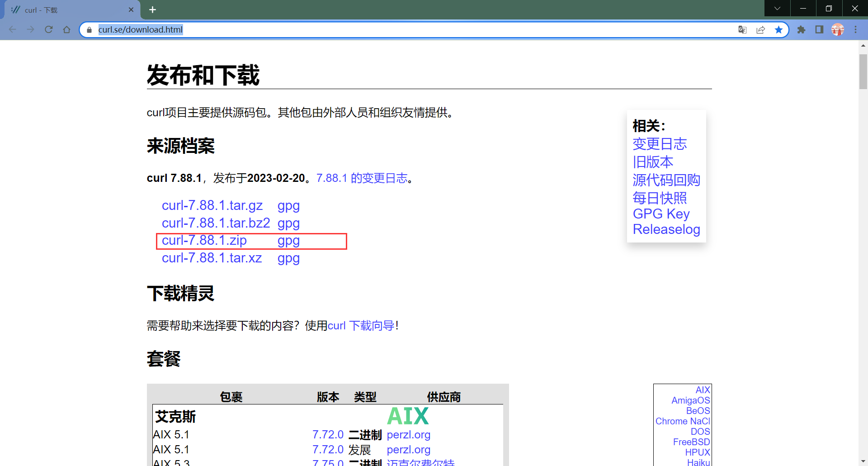This screenshot has height=466, width=868.
Task: Toggle the bookmark star
Action: click(x=778, y=30)
